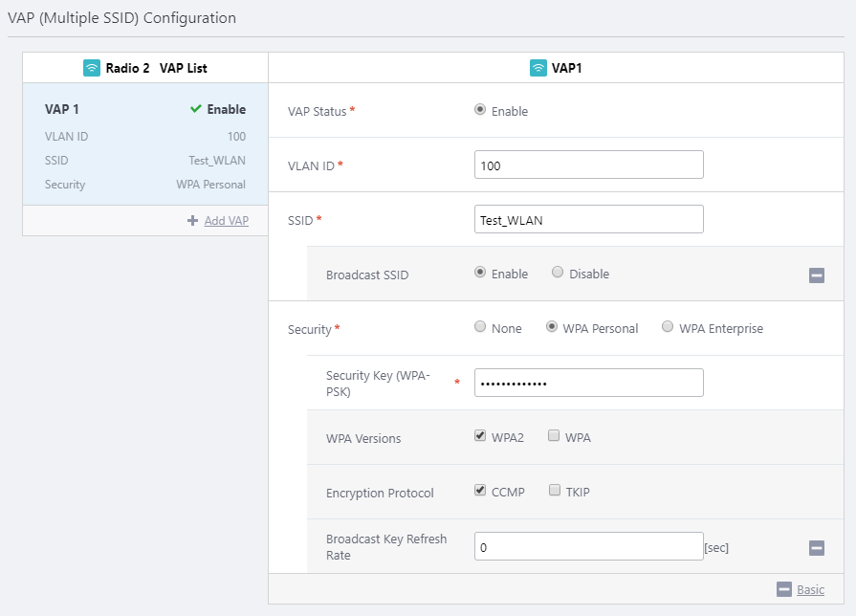856x616 pixels.
Task: Click VAP (Multiple SSID) Configuration heading
Action: click(121, 18)
